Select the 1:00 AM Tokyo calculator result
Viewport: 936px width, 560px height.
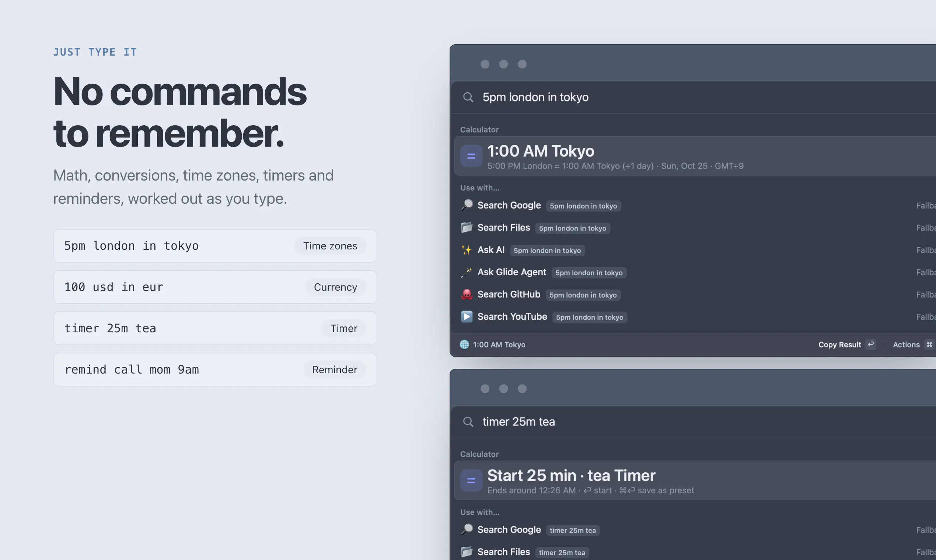695,156
